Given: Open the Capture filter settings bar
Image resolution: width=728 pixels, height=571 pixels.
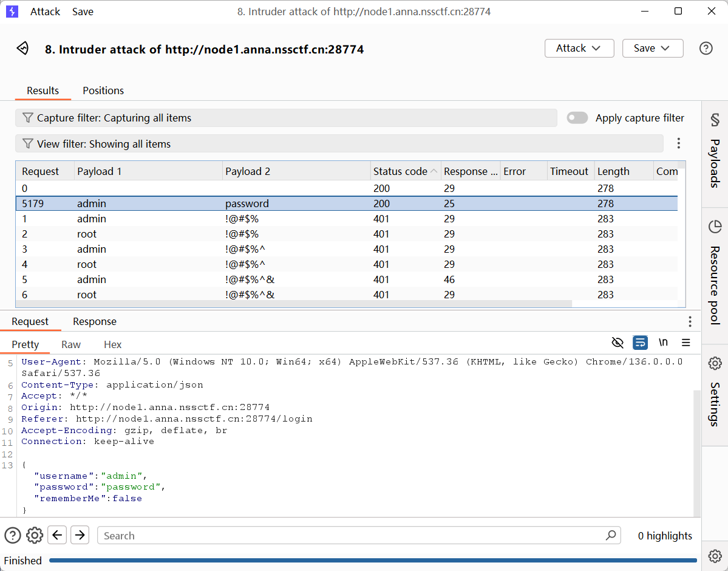Looking at the screenshot, I should [x=285, y=118].
